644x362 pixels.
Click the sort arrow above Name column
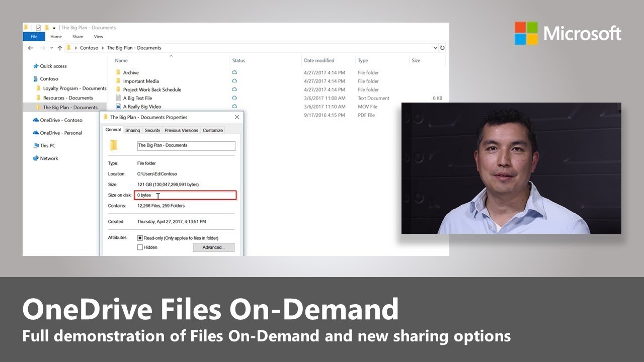[171, 55]
